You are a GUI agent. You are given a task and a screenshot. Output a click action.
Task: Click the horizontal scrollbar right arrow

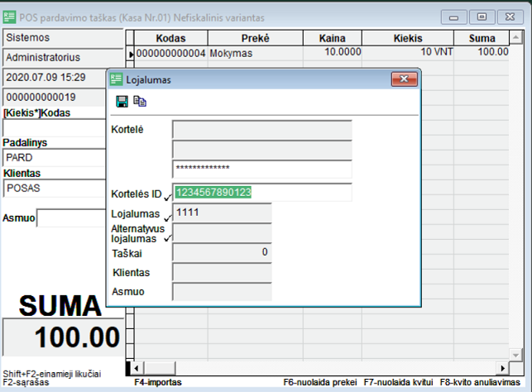(x=502, y=368)
